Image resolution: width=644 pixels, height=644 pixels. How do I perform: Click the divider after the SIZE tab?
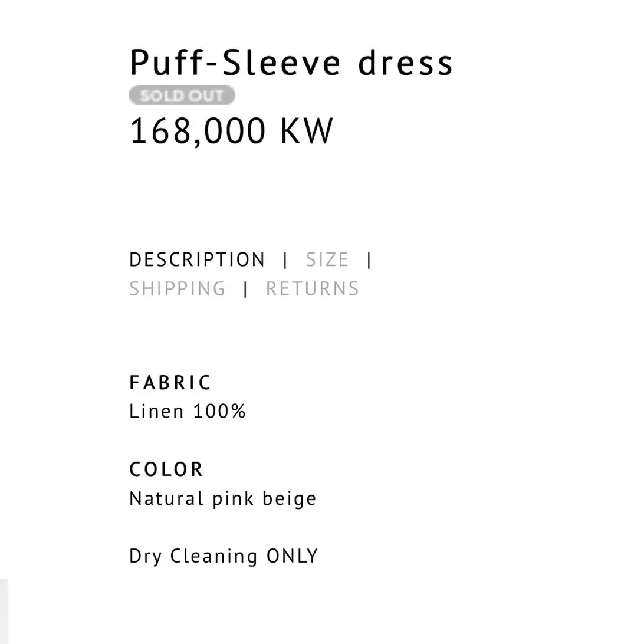click(369, 260)
